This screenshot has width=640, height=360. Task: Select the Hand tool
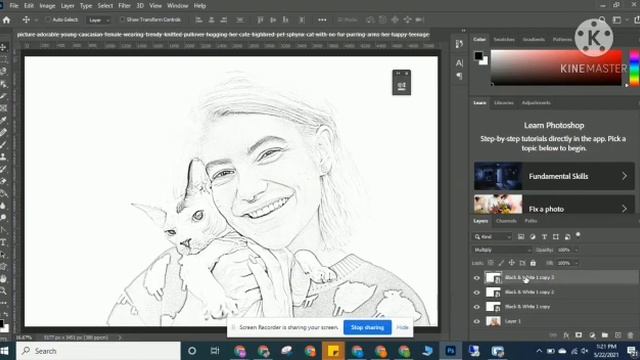3,279
